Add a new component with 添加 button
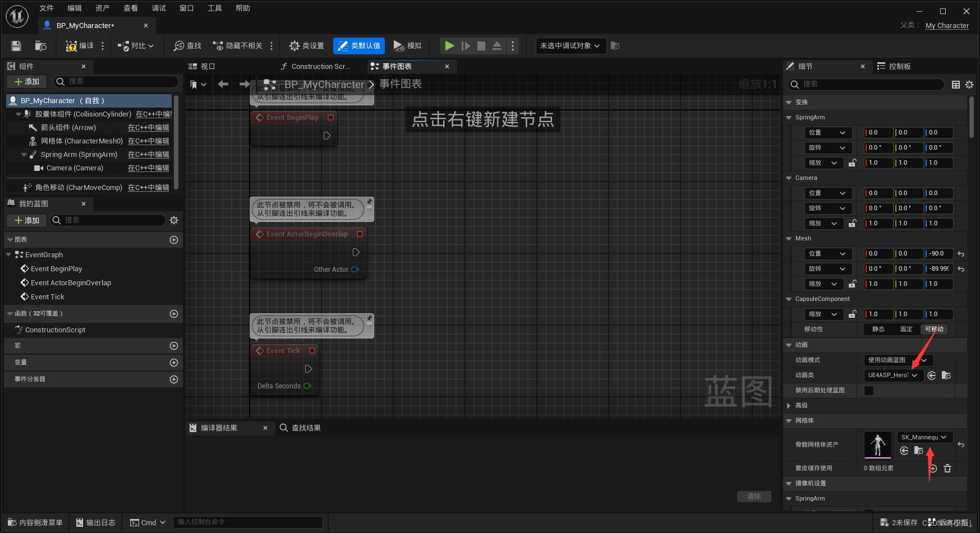Viewport: 980px width, 533px height. click(27, 82)
